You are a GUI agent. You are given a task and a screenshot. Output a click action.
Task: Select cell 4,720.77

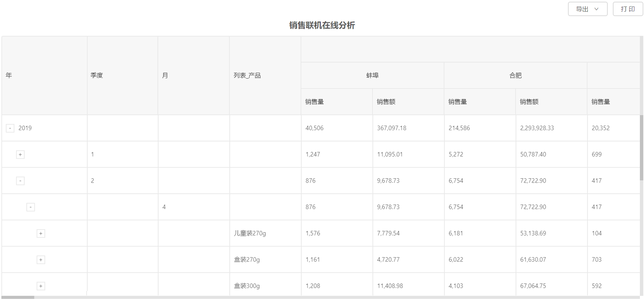pos(408,260)
